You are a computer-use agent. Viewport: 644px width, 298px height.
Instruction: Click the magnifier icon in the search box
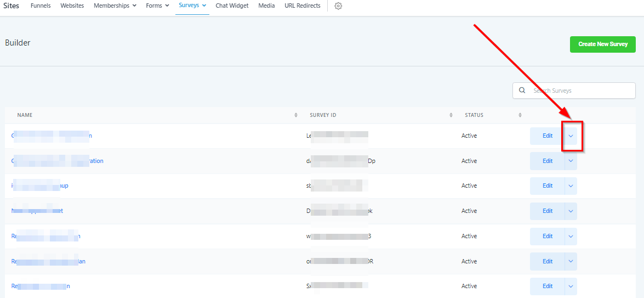(522, 91)
